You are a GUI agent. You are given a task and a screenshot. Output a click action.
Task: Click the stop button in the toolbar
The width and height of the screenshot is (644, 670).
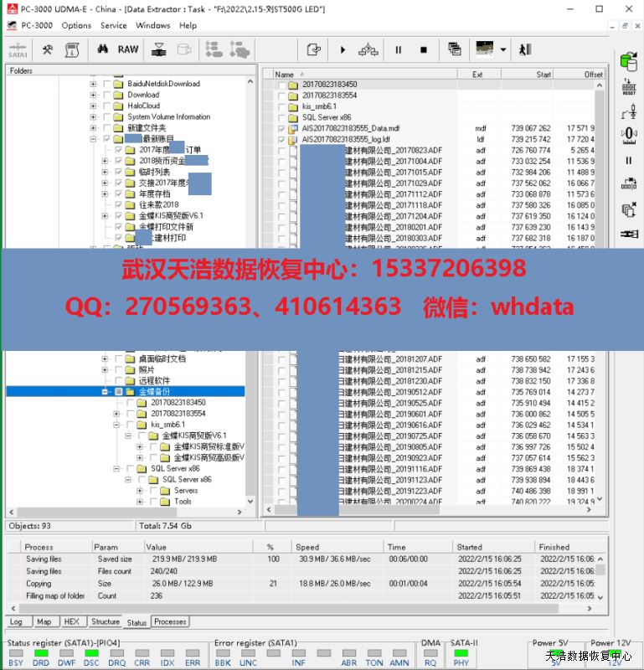click(x=423, y=50)
